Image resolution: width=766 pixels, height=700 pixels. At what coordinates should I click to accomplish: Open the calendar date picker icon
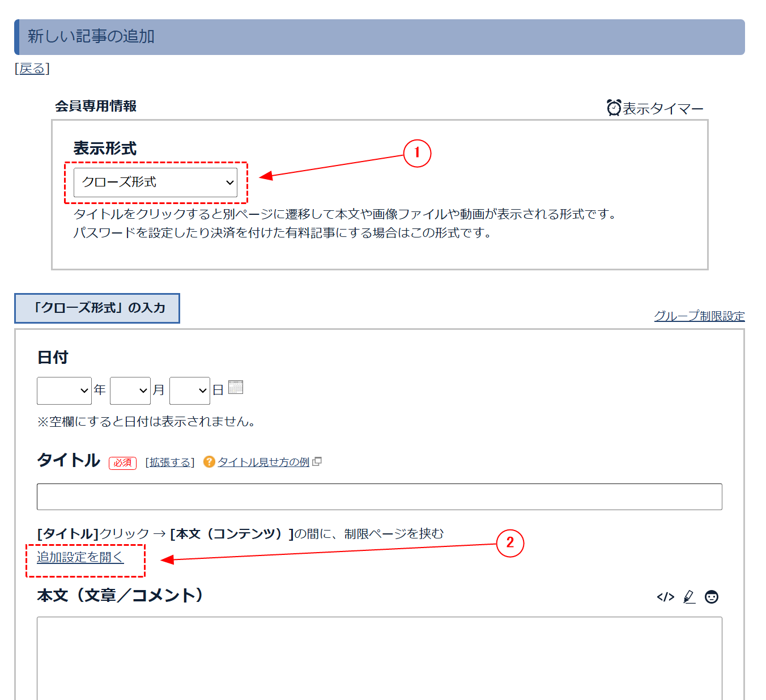click(236, 387)
